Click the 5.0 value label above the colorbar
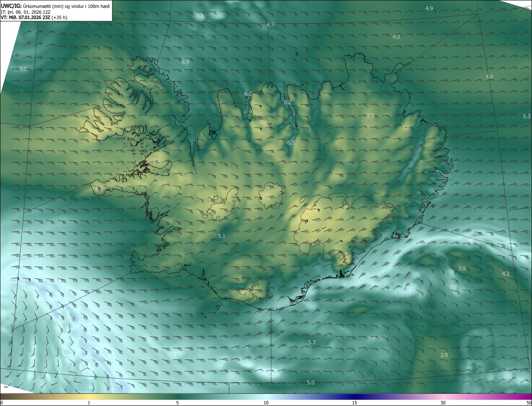532x406 pixels. click(310, 382)
